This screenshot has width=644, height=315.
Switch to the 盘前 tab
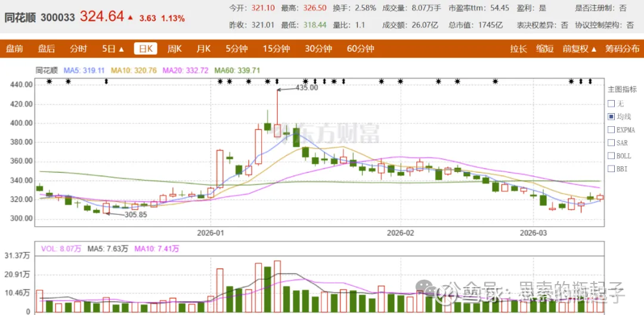(x=14, y=49)
